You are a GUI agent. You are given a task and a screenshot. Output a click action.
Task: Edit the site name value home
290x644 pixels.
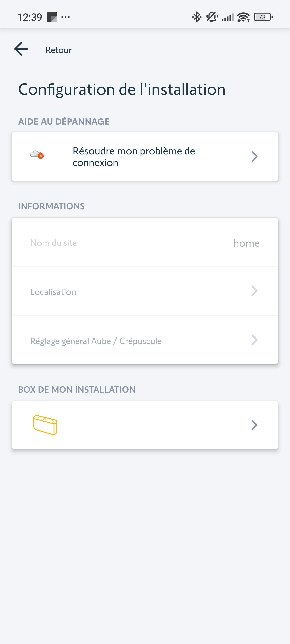tap(246, 243)
